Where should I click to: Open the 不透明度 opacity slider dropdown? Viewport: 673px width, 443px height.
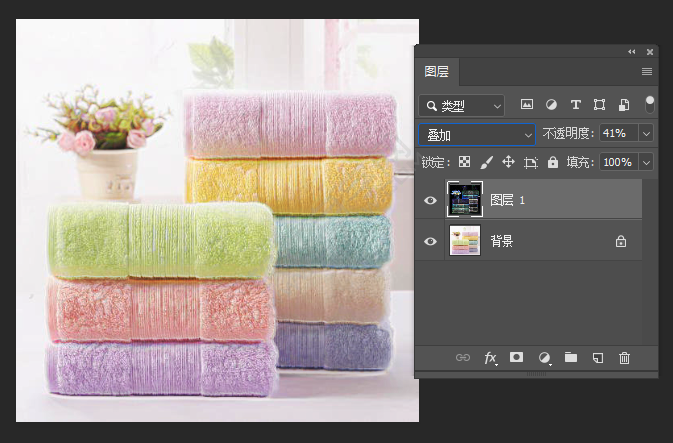pos(646,133)
